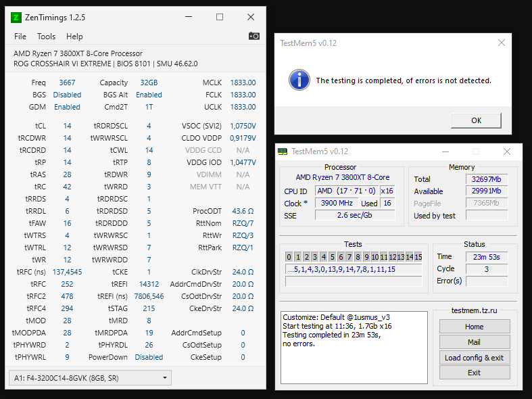Click test box 15 in Tests panel
Screen dimensions: 532x399
point(418,257)
